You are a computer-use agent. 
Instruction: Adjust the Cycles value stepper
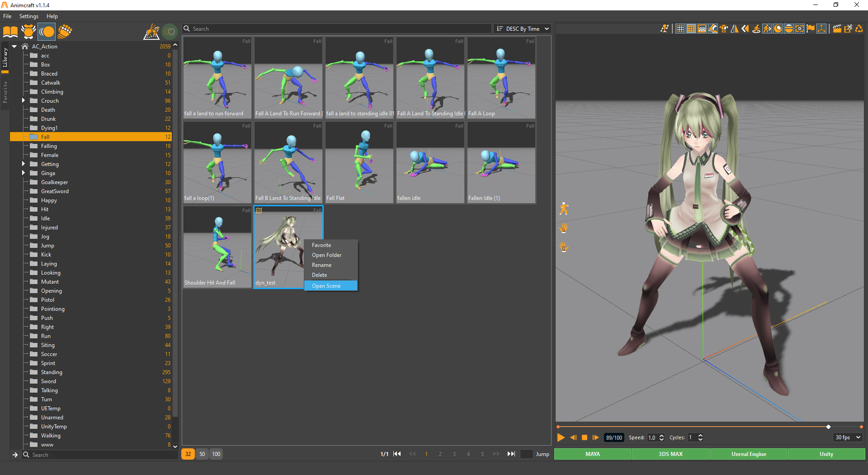pyautogui.click(x=701, y=437)
